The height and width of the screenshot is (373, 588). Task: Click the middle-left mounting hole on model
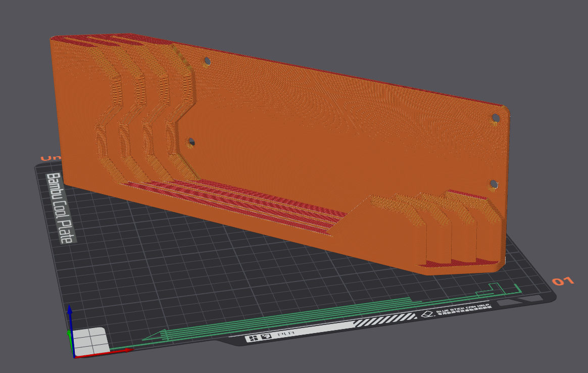pos(191,142)
